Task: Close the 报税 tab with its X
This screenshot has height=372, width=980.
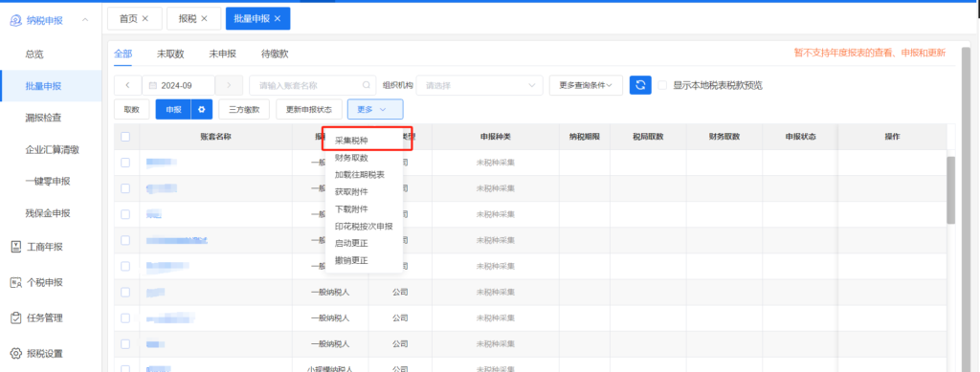Action: 204,19
